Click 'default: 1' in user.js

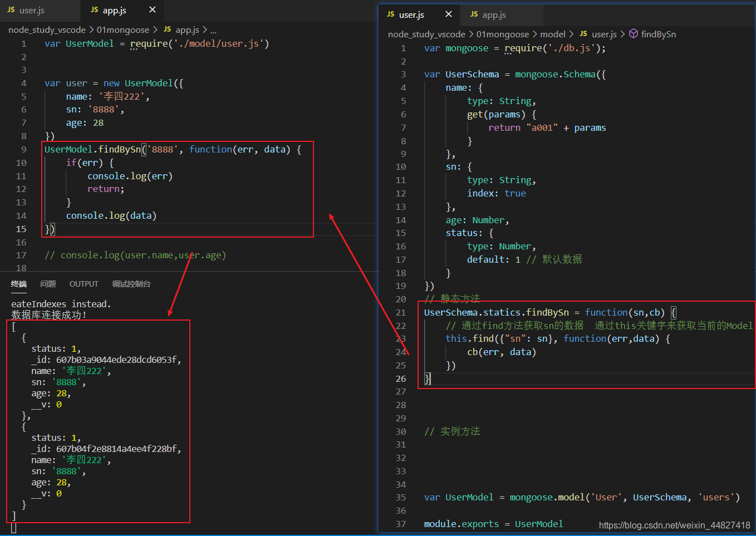[494, 259]
